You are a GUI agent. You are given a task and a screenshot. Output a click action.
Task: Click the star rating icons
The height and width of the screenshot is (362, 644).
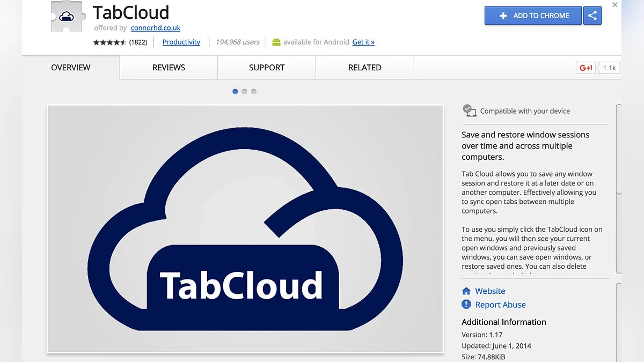(x=109, y=42)
